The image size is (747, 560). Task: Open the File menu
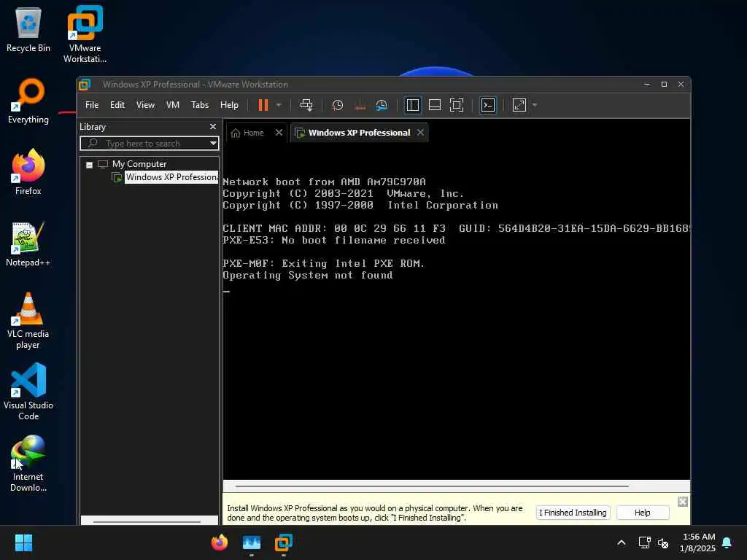pos(92,105)
